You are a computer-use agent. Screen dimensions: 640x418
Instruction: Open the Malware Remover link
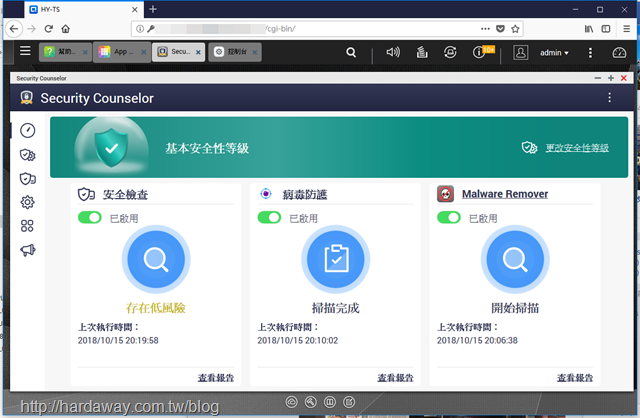coord(505,194)
